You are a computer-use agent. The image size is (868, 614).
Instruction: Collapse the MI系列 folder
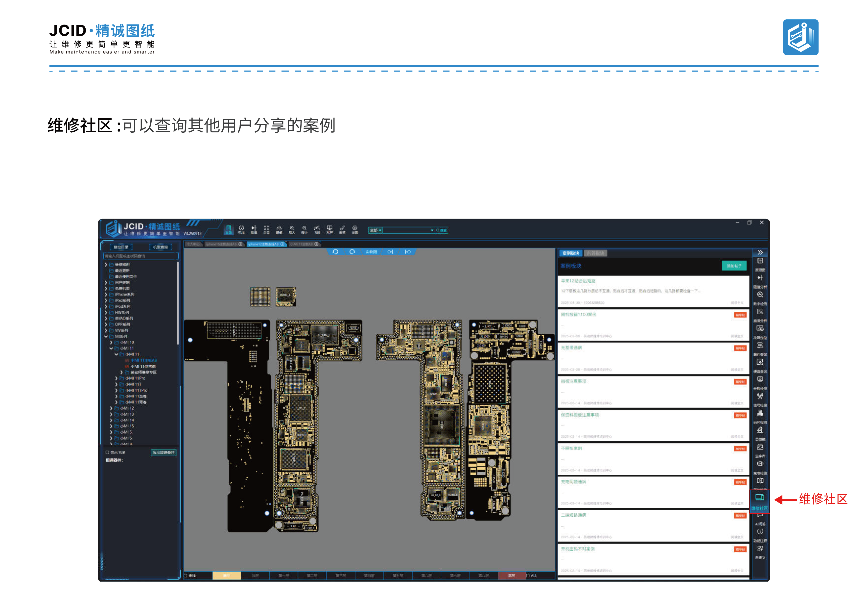click(x=106, y=337)
